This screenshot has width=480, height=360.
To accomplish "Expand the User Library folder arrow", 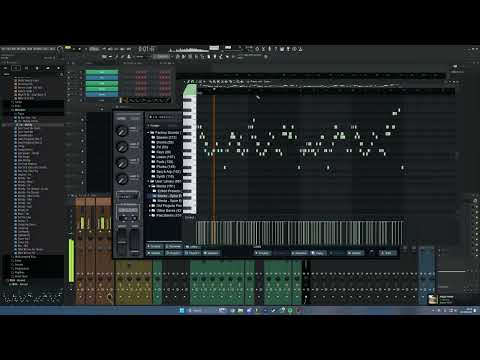I will (x=149, y=181).
